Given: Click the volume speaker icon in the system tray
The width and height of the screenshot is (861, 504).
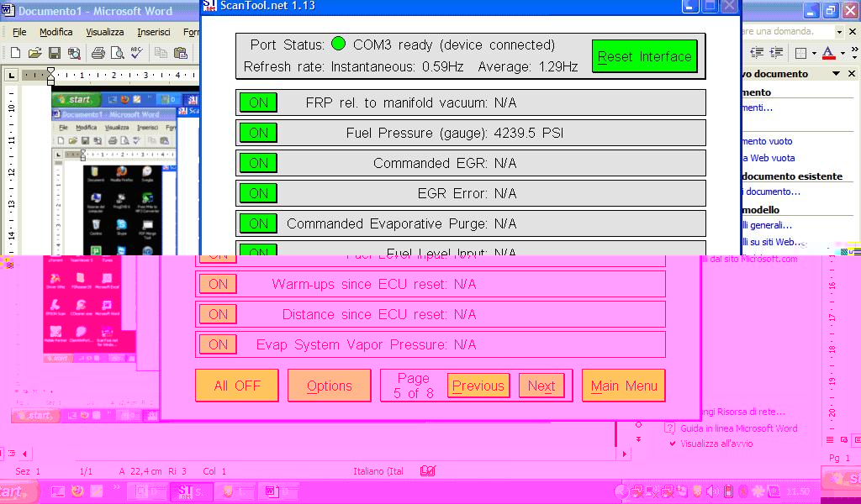Looking at the screenshot, I should (x=713, y=491).
